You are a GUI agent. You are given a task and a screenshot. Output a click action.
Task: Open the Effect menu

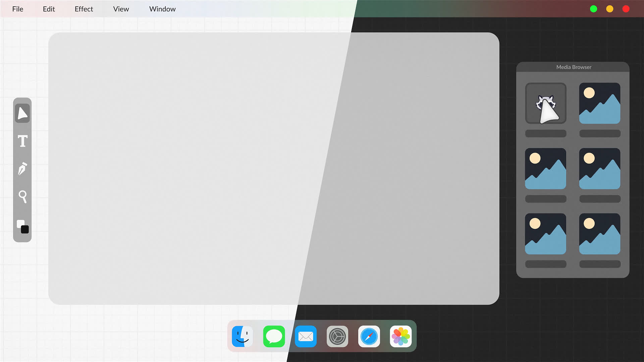(84, 9)
